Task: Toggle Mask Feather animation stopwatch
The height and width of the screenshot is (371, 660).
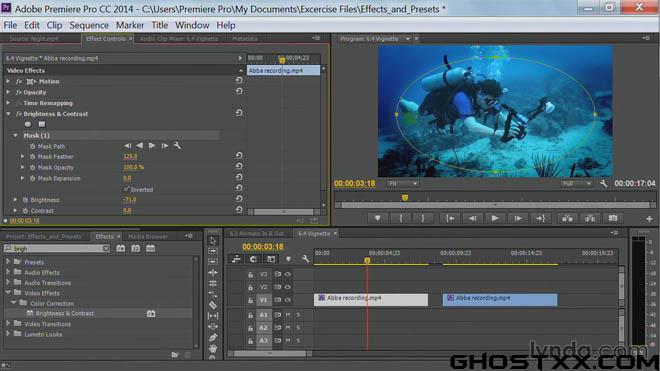Action: (x=32, y=157)
